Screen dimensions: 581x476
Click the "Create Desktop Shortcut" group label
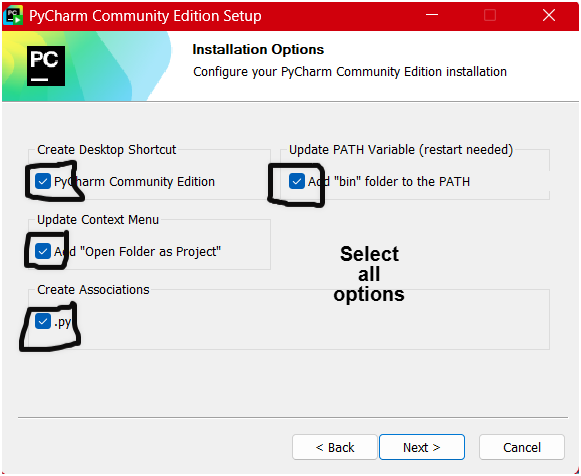coord(107,150)
